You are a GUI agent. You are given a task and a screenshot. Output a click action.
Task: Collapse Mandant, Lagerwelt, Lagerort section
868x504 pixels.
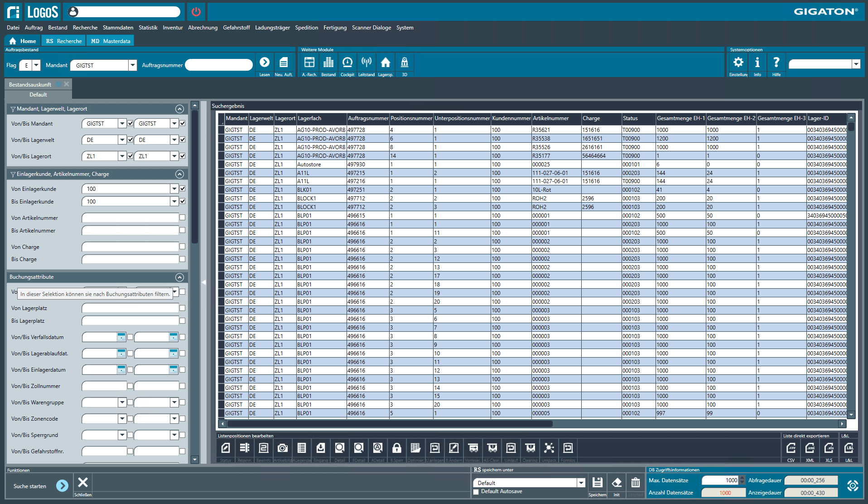pyautogui.click(x=179, y=109)
